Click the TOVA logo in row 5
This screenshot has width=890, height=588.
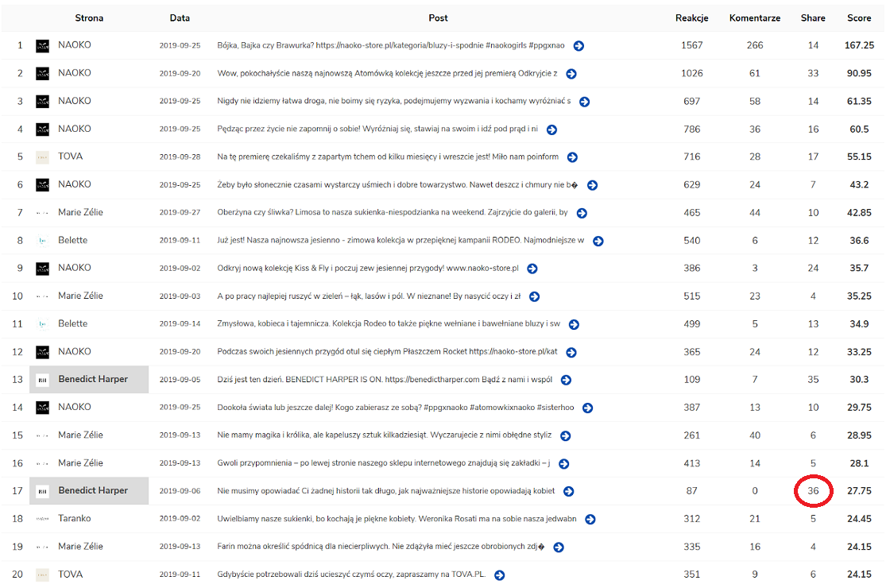click(x=43, y=157)
